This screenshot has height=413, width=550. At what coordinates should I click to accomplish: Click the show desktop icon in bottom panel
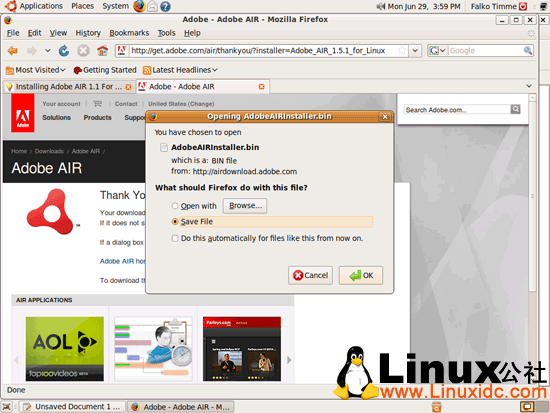point(6,407)
